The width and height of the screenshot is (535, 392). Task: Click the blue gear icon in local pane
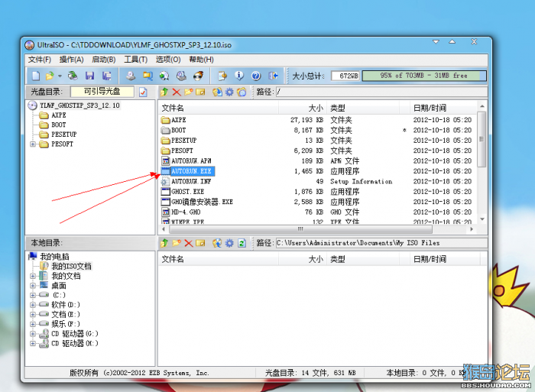(x=229, y=243)
